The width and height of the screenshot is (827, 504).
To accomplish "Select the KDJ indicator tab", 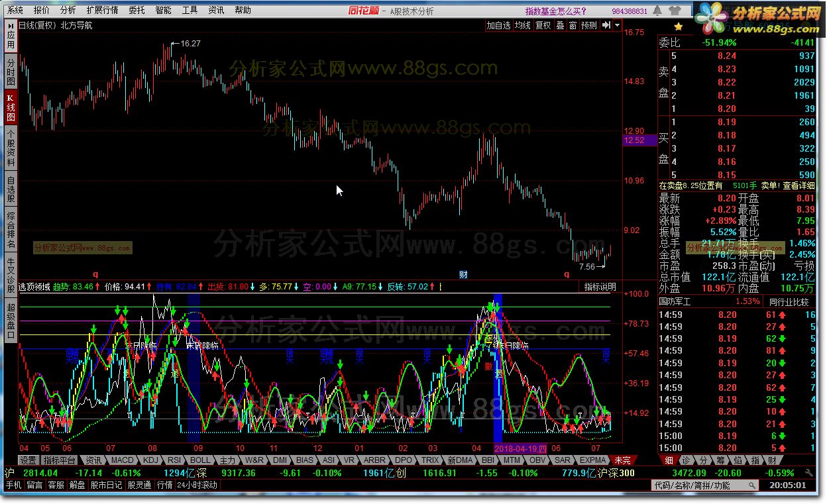I will click(151, 460).
